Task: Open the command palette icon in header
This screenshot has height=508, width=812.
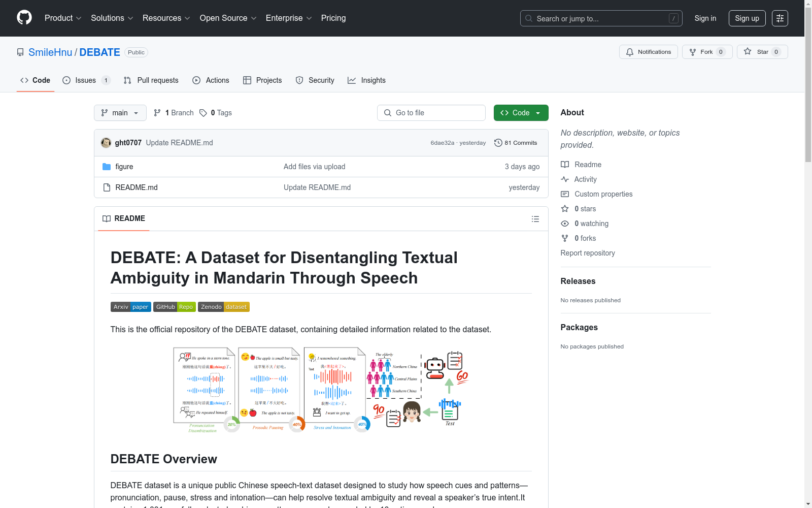Action: (780, 18)
